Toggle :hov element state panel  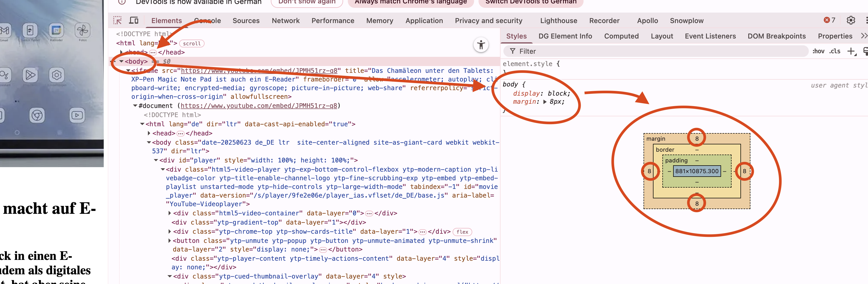[x=818, y=51]
